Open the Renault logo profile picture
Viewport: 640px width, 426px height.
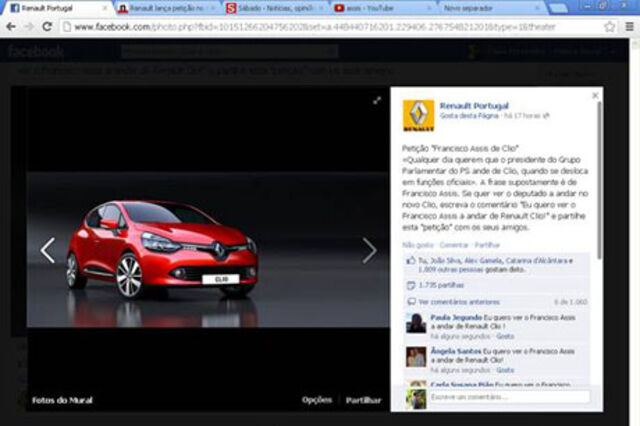(418, 116)
